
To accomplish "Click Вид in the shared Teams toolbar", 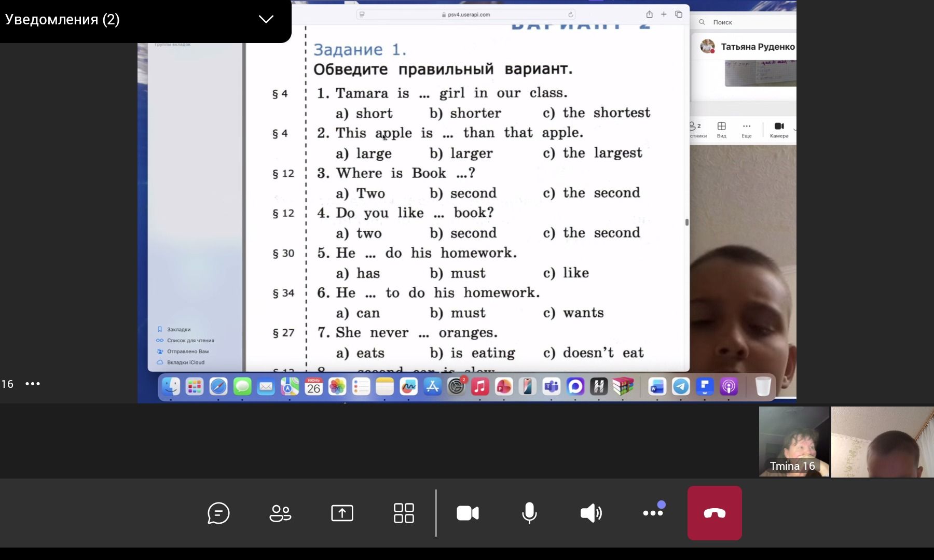I will (722, 130).
